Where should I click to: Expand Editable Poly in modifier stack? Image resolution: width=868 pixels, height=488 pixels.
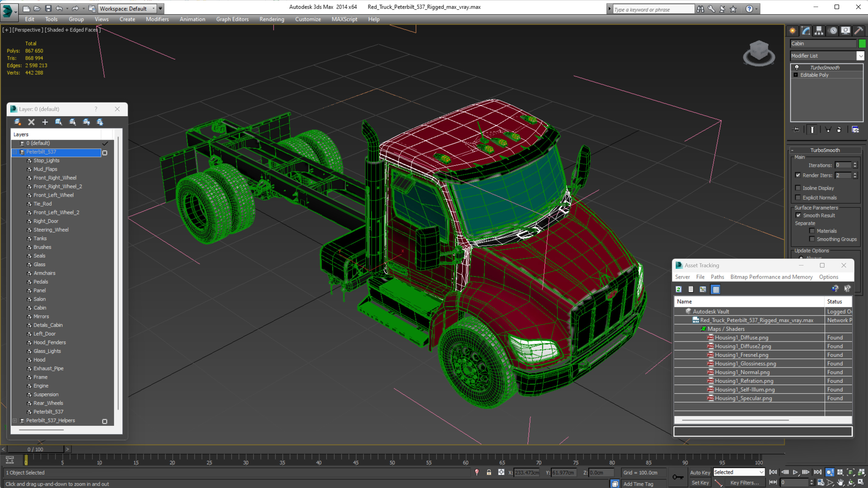(x=796, y=75)
